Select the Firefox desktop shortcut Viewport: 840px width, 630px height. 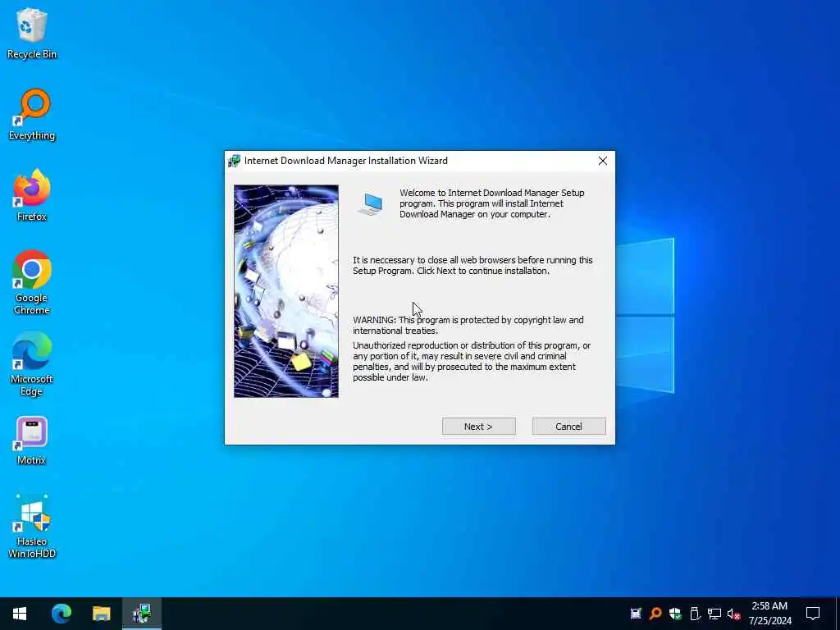pyautogui.click(x=32, y=195)
